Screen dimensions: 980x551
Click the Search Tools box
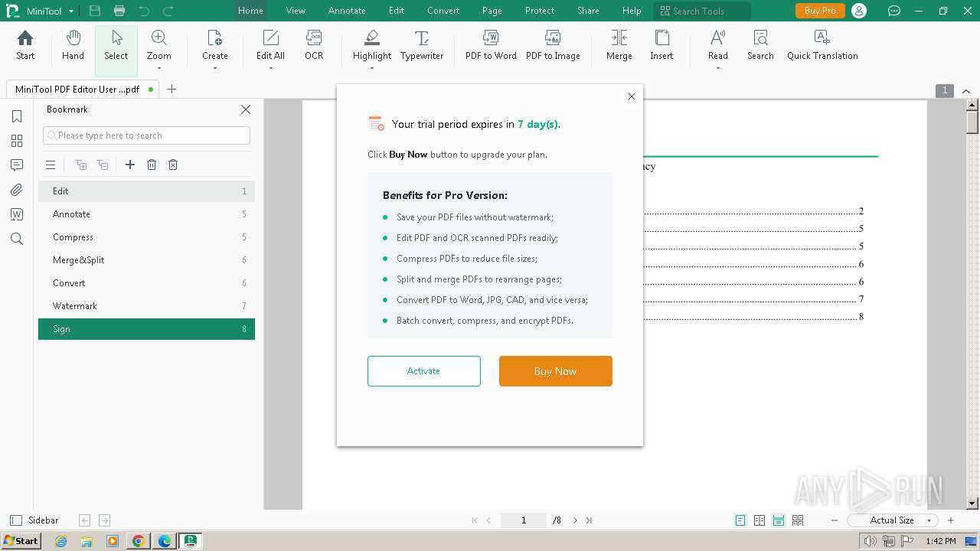[x=702, y=11]
